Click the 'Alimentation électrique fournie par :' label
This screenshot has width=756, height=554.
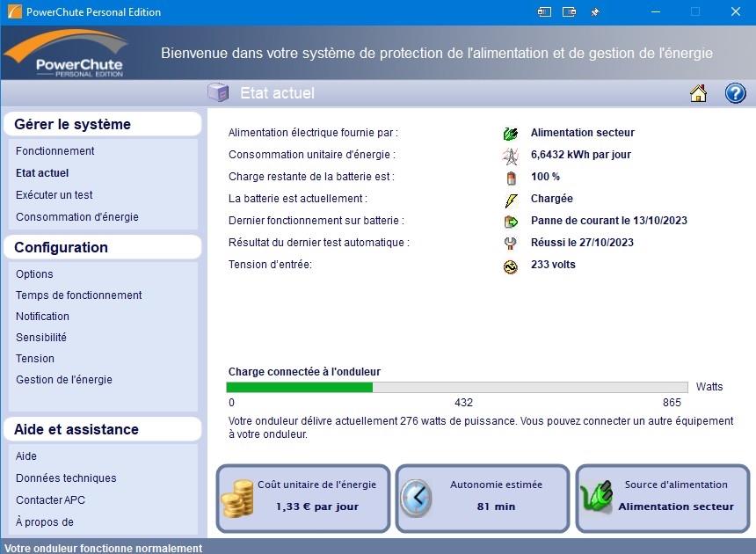313,133
